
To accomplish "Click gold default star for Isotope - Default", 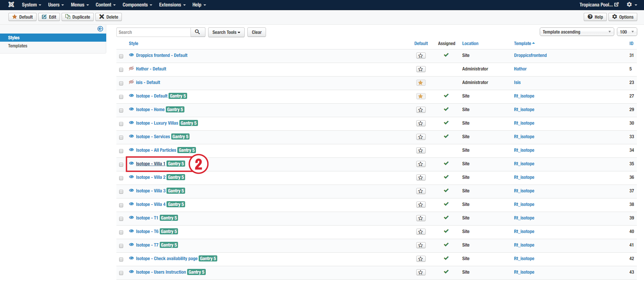I will (x=421, y=96).
